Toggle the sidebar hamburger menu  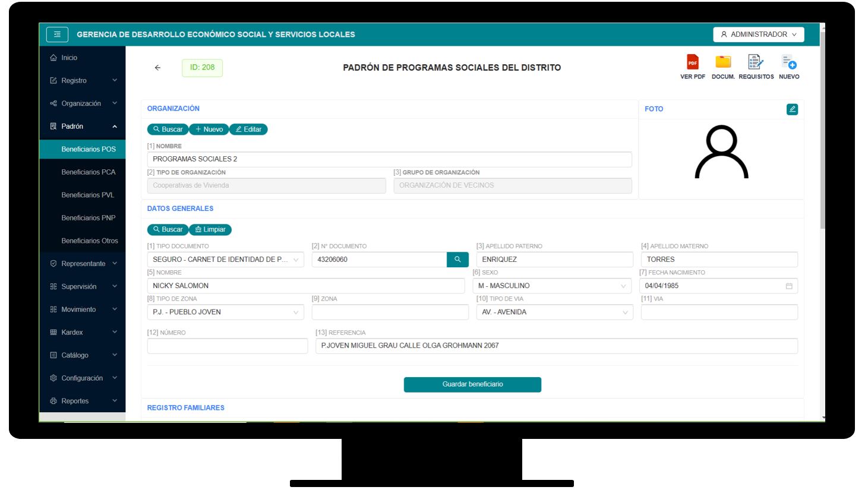tap(57, 34)
